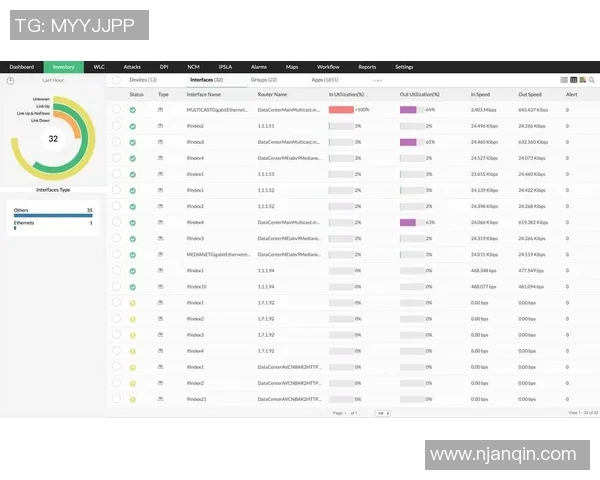Click Groups (22) tab link
Screen dimensions: 600x480
pyautogui.click(x=264, y=79)
